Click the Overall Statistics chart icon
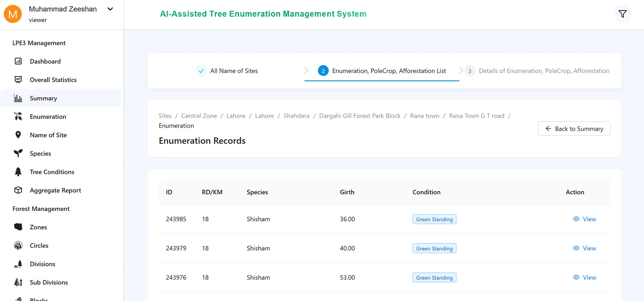 coord(18,80)
